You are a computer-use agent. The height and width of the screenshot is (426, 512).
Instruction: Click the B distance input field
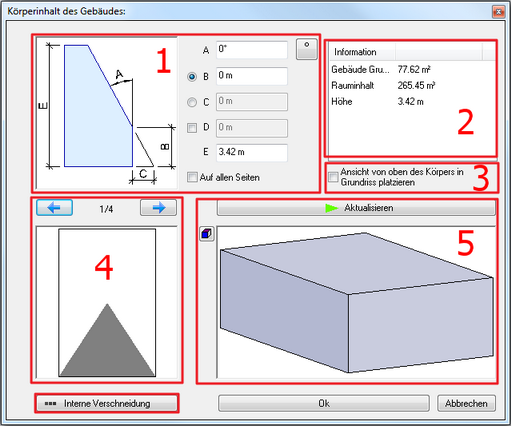[252, 76]
